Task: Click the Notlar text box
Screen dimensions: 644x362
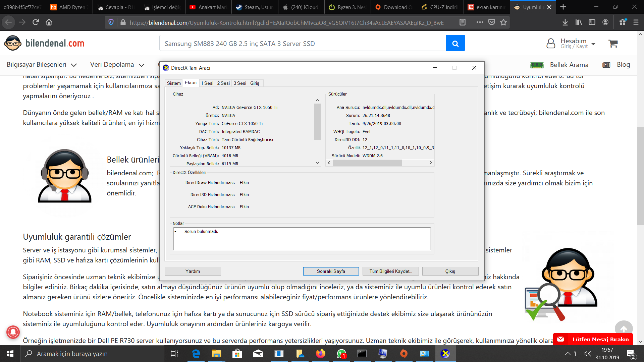Action: point(302,239)
